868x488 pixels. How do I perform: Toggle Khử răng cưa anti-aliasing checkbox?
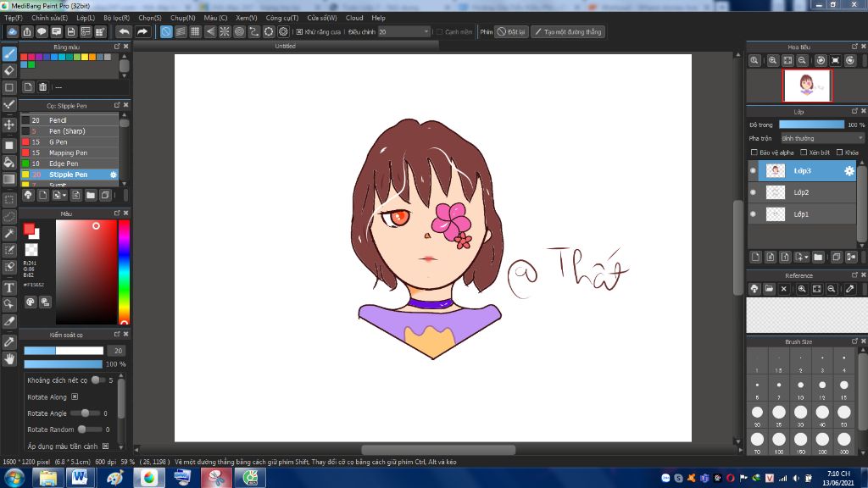point(299,31)
